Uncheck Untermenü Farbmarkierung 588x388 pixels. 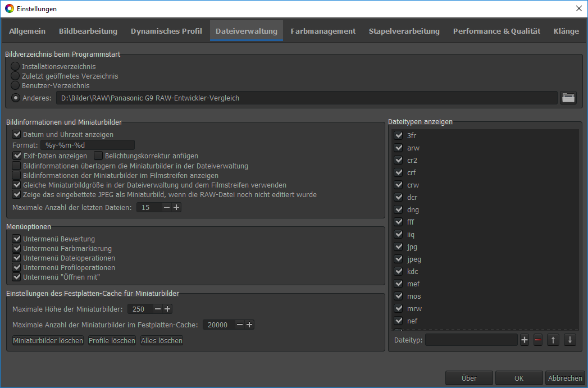click(x=16, y=249)
